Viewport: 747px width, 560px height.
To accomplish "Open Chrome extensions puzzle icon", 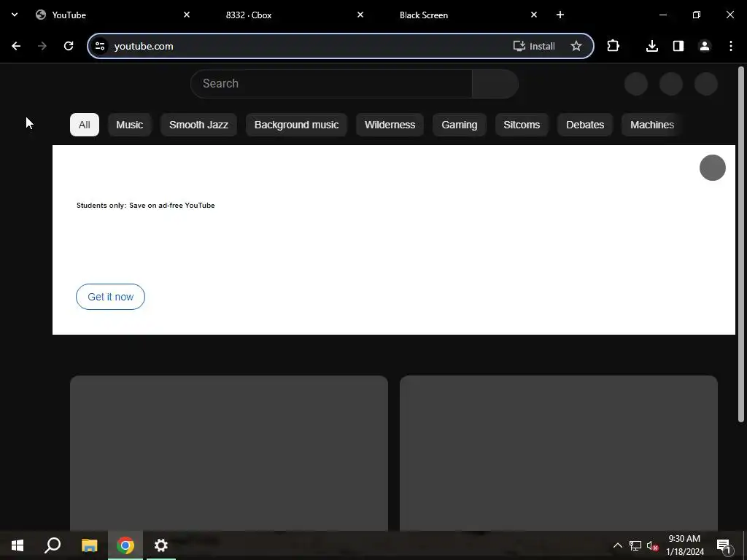I will (x=613, y=46).
